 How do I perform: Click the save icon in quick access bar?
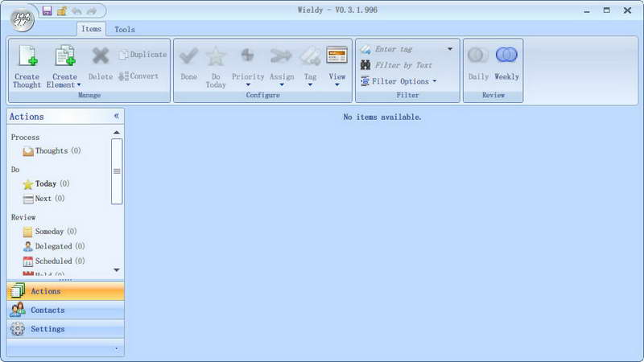[x=47, y=10]
